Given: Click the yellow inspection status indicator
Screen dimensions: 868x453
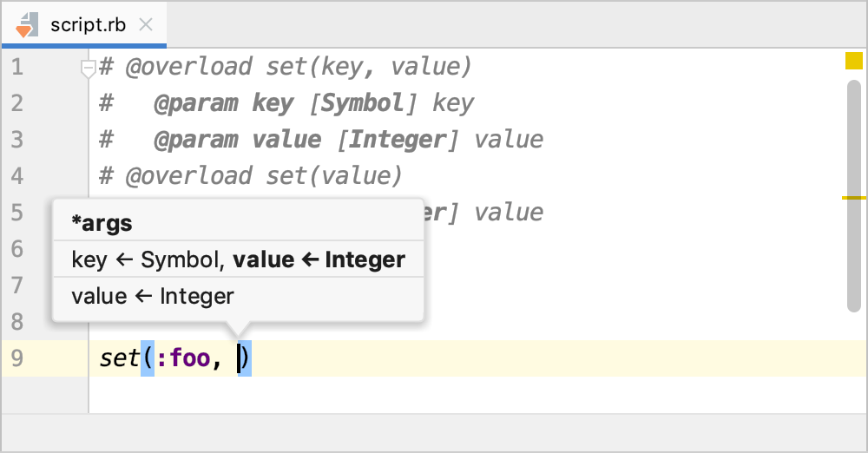Looking at the screenshot, I should (x=854, y=61).
